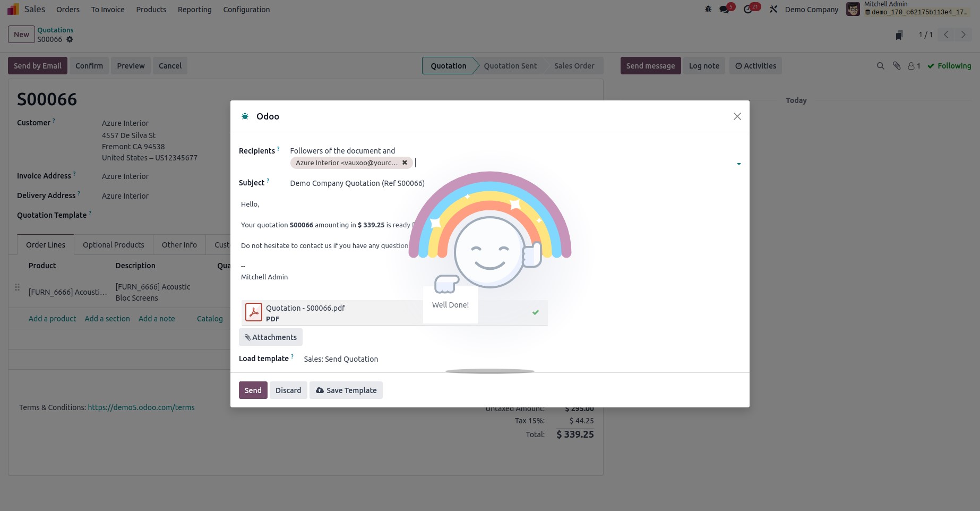Click Send message in chatter
The height and width of the screenshot is (511, 980).
pyautogui.click(x=651, y=66)
